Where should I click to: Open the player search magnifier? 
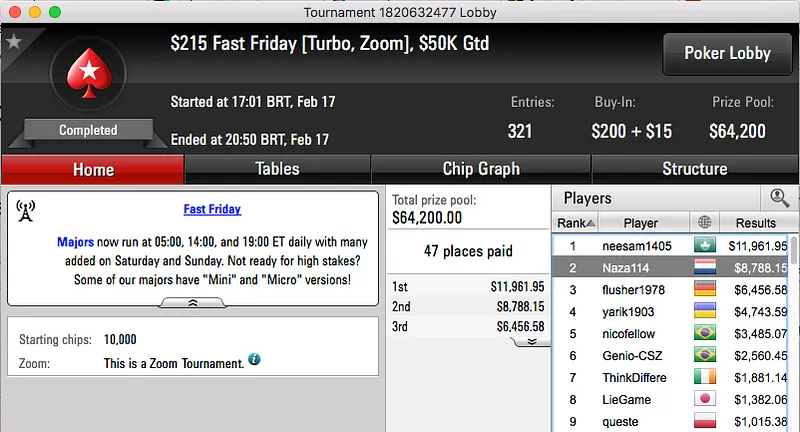(x=779, y=198)
